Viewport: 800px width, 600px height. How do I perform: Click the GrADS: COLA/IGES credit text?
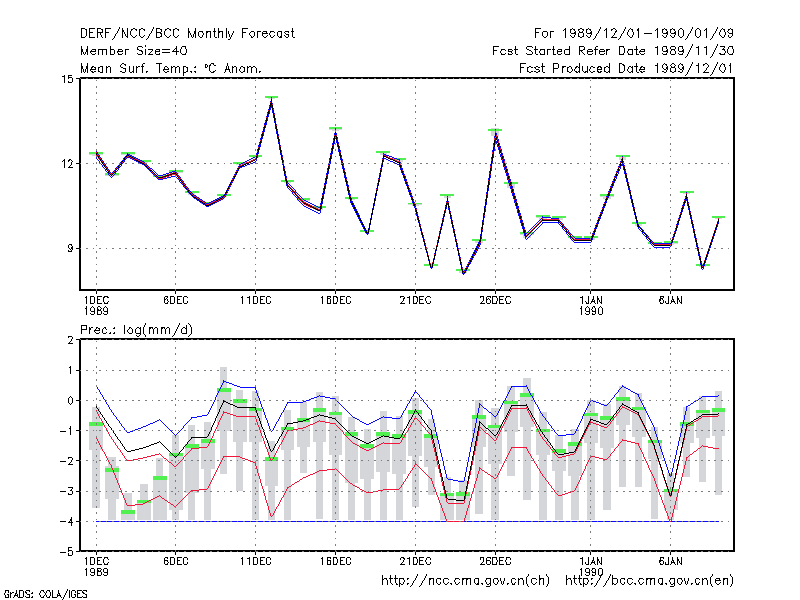(45, 594)
